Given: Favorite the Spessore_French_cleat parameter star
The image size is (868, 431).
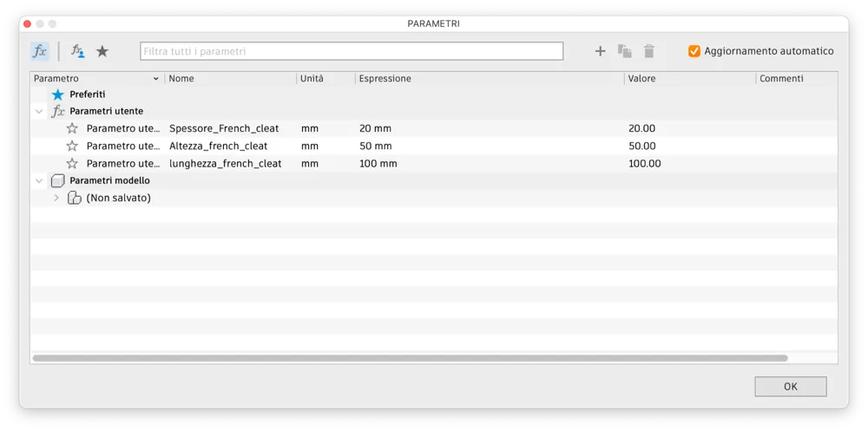Looking at the screenshot, I should [x=72, y=128].
